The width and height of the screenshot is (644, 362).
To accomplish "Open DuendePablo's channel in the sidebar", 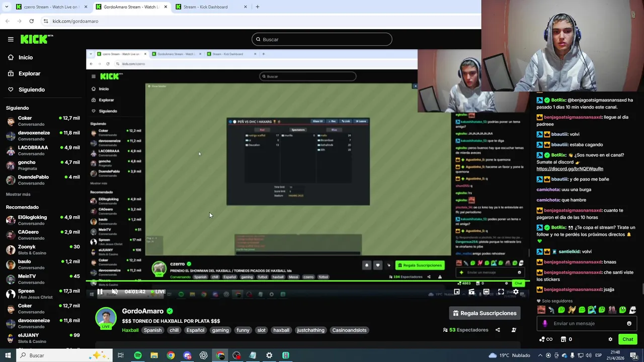I will point(43,180).
